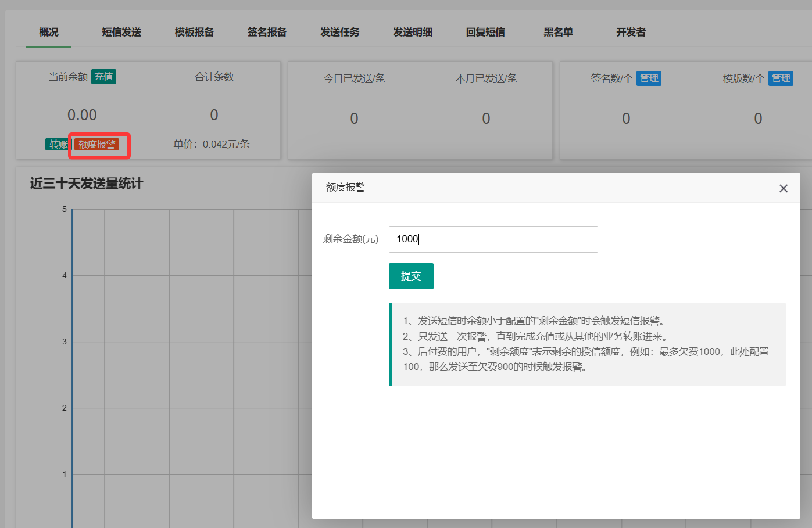Open the 黑名单 tab

[558, 33]
